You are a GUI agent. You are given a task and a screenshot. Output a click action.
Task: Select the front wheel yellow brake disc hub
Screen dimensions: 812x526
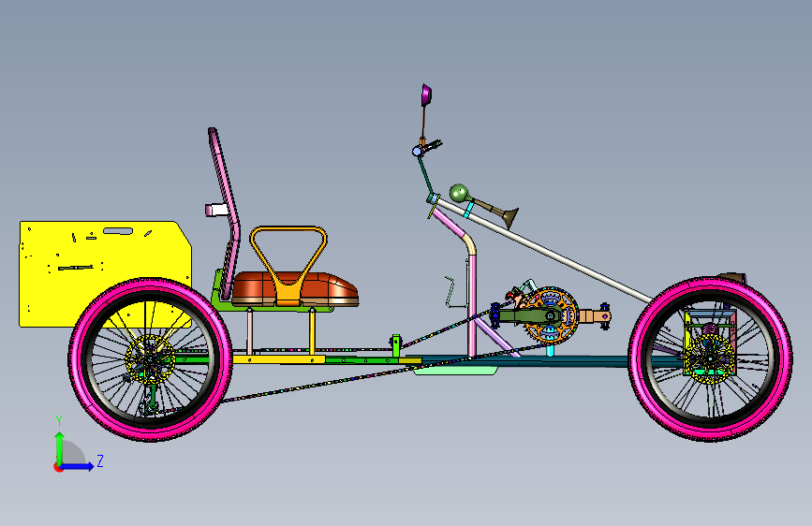point(710,358)
